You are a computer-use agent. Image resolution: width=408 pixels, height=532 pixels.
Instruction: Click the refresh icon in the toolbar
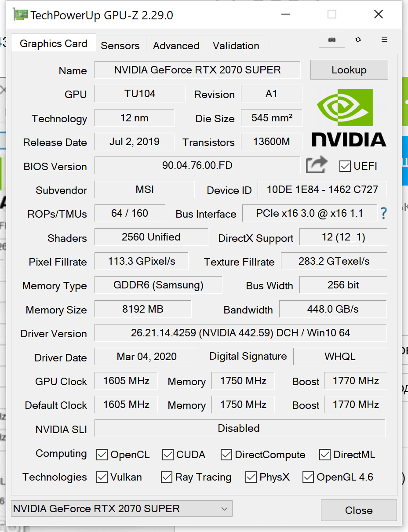click(358, 40)
